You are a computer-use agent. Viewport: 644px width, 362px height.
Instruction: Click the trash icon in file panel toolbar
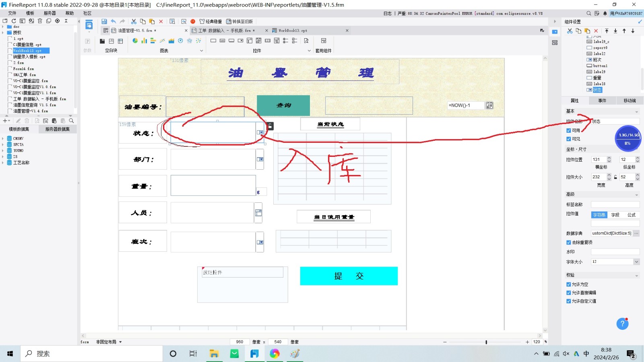point(40,21)
